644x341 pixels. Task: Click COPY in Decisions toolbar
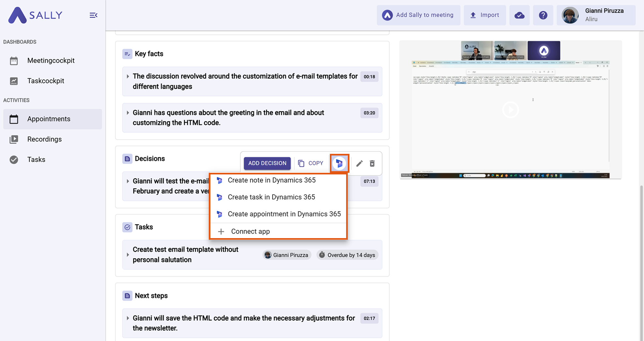pos(311,163)
